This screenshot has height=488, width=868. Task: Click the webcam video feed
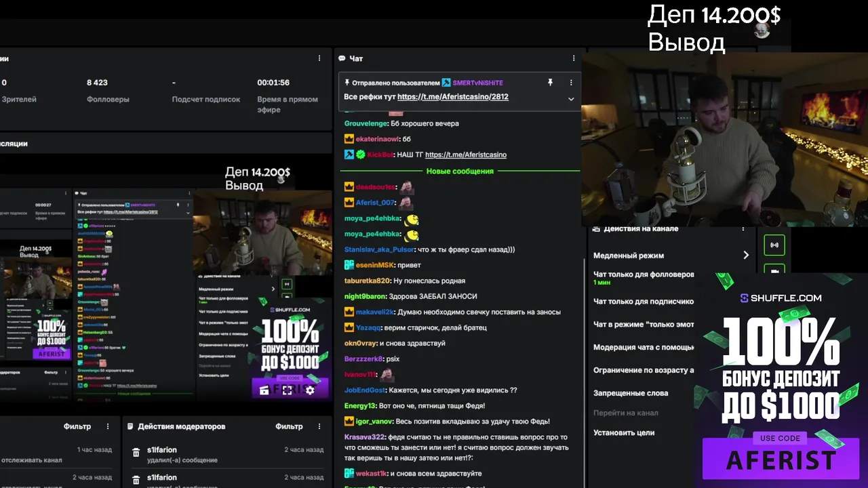[x=724, y=139]
